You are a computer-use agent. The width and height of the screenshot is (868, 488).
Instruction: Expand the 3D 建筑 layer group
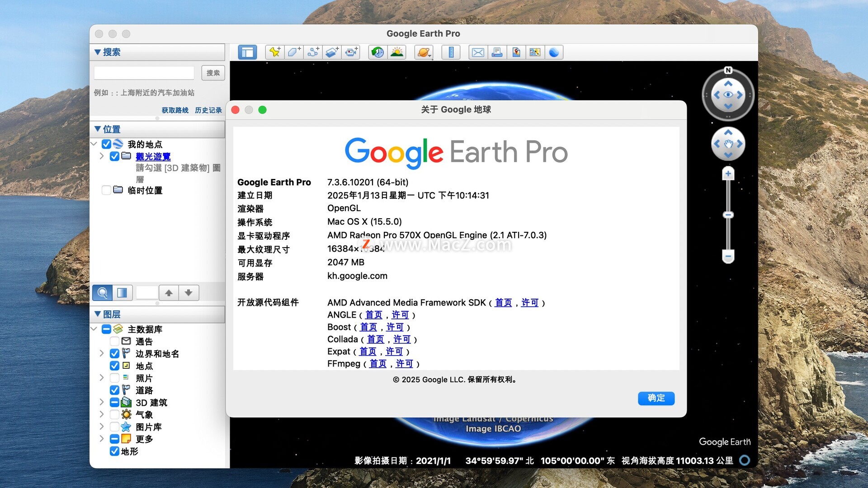pos(102,402)
